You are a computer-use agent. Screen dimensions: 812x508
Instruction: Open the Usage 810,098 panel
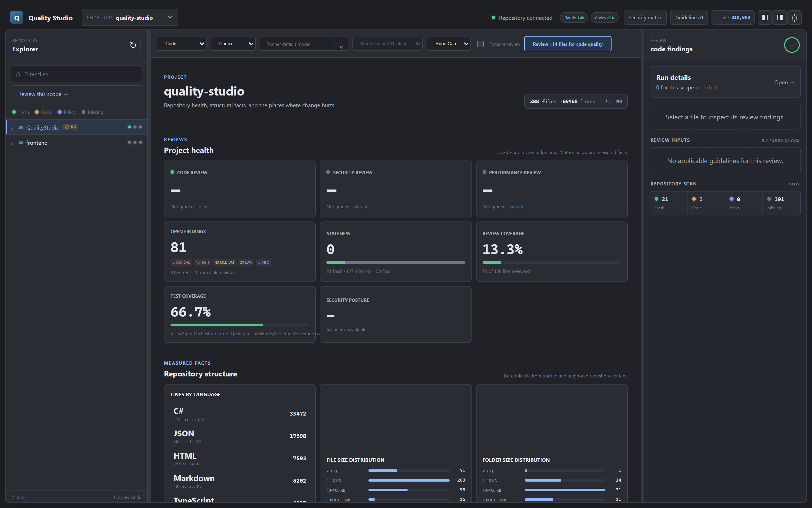733,18
